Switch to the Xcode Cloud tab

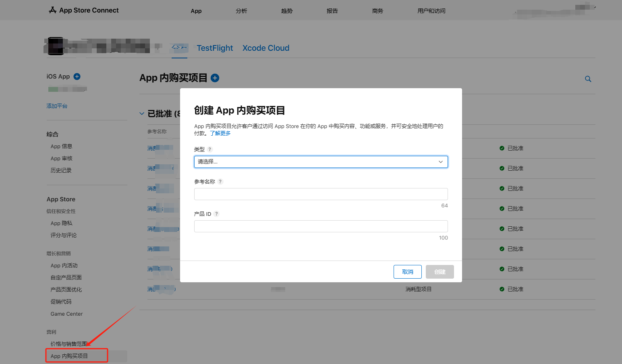(266, 48)
